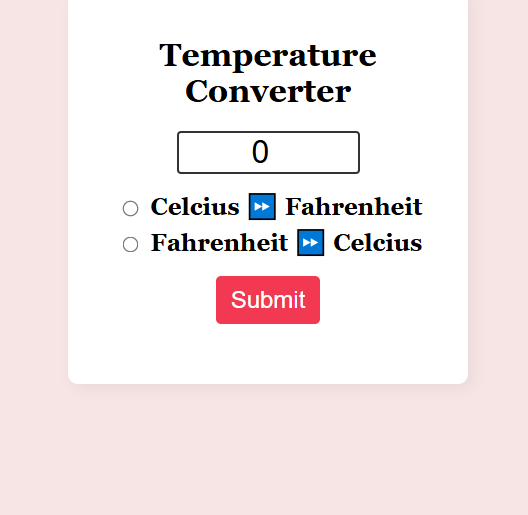The image size is (528, 515).
Task: Click the fast-forward icon after first-row Celcius
Action: (262, 206)
